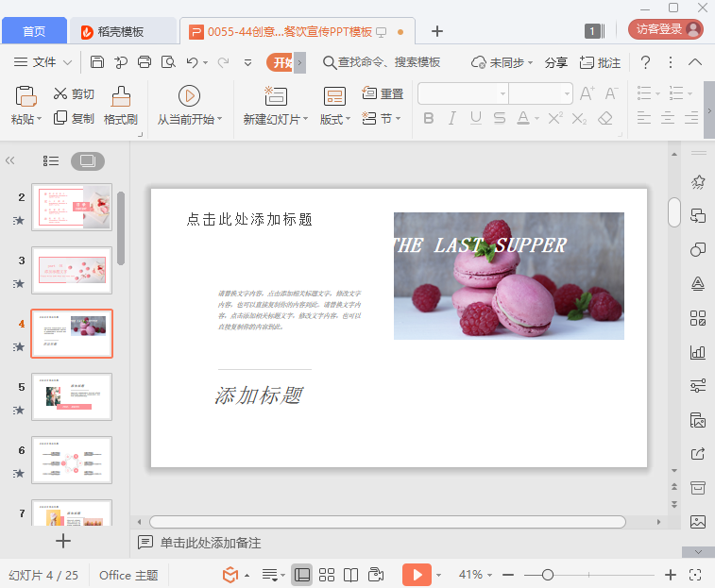This screenshot has width=715, height=588.
Task: Click orange Play slideshow button in status bar
Action: tap(417, 575)
